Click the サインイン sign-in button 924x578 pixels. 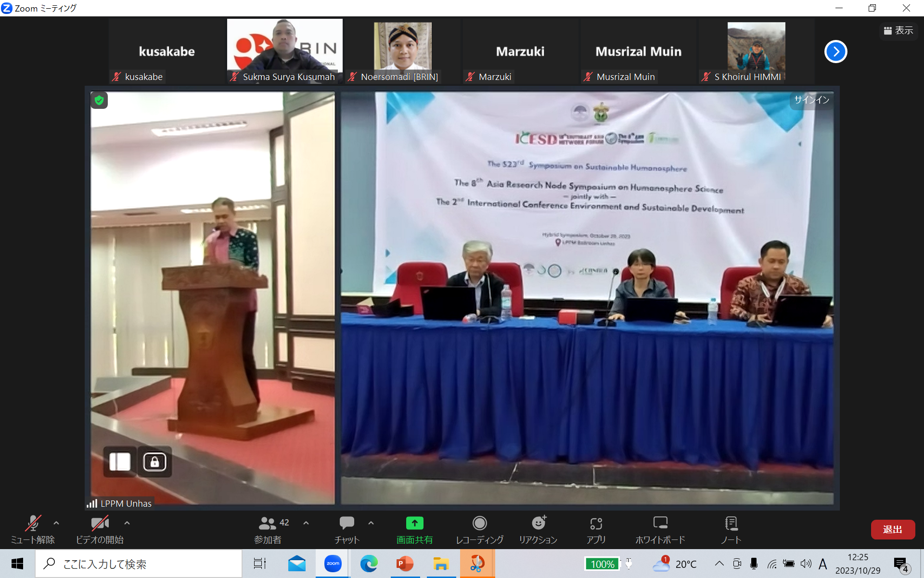811,100
